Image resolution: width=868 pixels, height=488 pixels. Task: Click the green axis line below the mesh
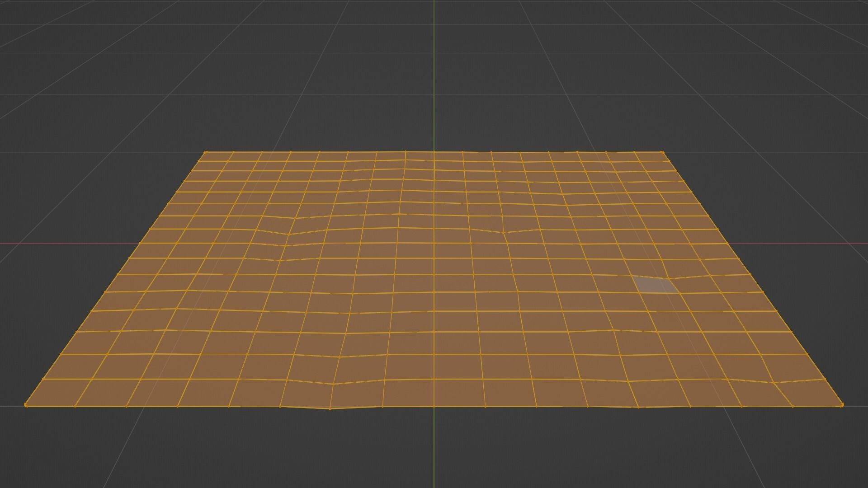(434, 452)
